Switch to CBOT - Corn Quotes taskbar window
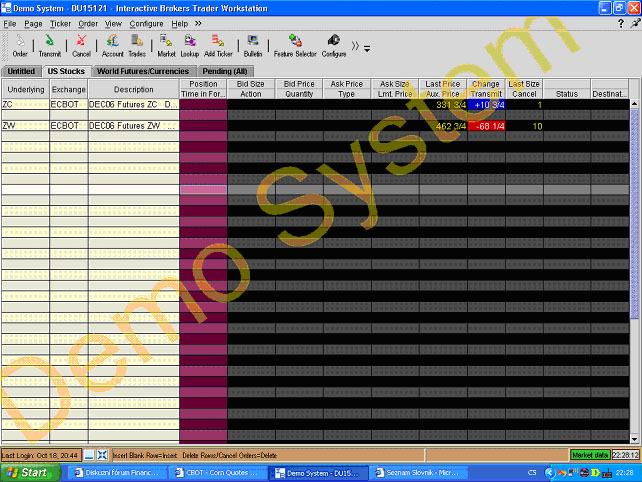Image resolution: width=642 pixels, height=482 pixels. tap(217, 473)
